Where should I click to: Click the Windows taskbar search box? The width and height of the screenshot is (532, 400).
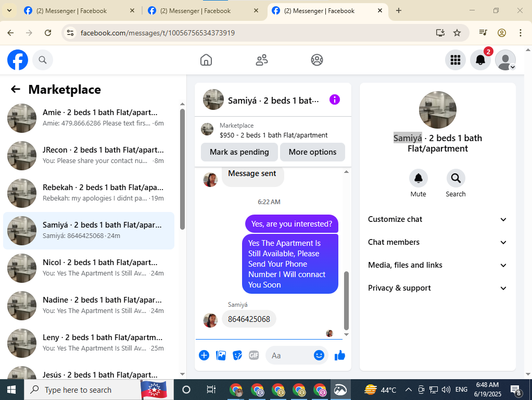(98, 390)
